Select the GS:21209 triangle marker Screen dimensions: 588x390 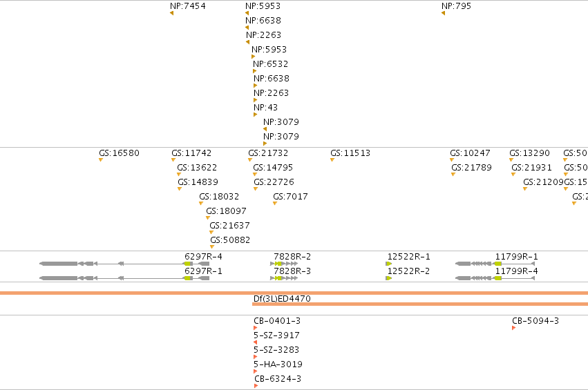point(525,189)
